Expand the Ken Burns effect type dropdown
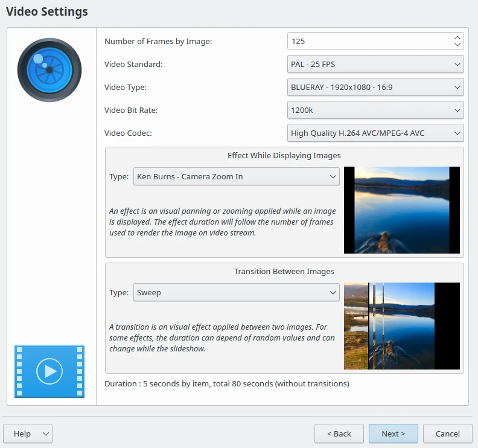478x448 pixels. [x=236, y=177]
